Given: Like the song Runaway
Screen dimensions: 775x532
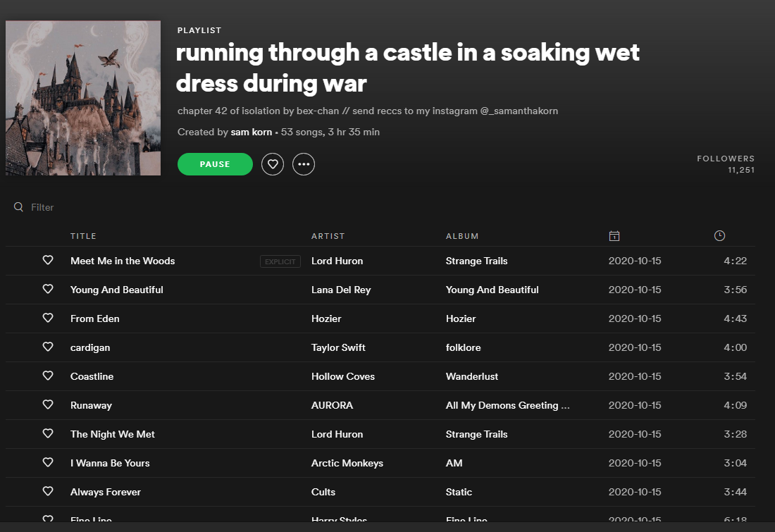Looking at the screenshot, I should (x=48, y=404).
